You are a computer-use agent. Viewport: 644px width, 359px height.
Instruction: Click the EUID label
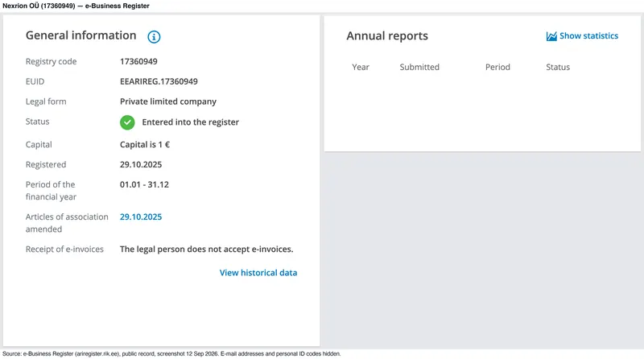35,81
